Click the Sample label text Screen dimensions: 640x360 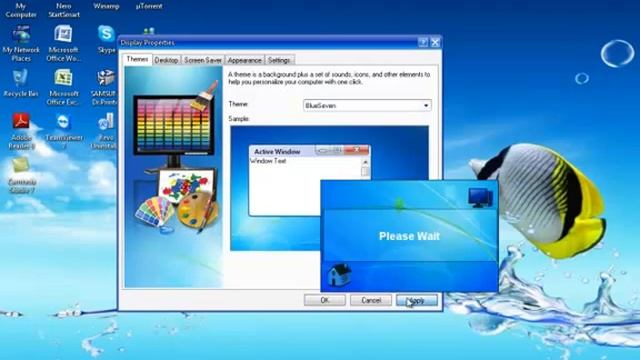tap(239, 118)
